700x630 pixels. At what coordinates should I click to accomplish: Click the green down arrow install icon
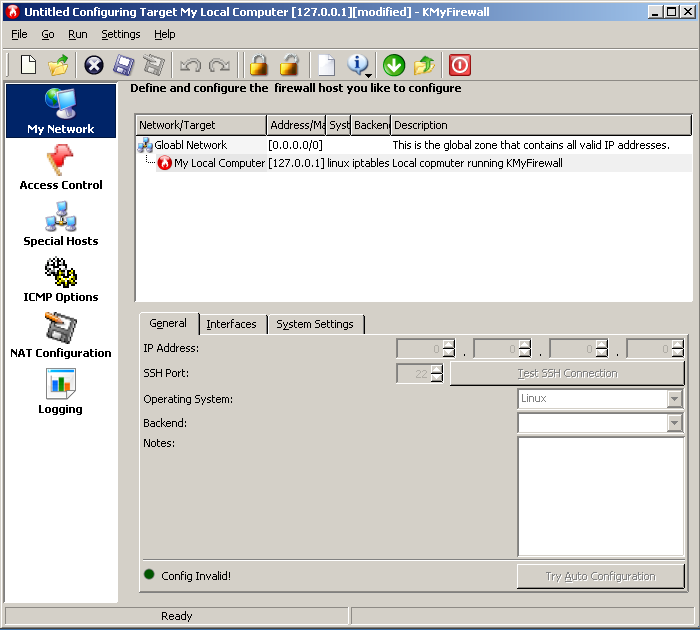[394, 65]
